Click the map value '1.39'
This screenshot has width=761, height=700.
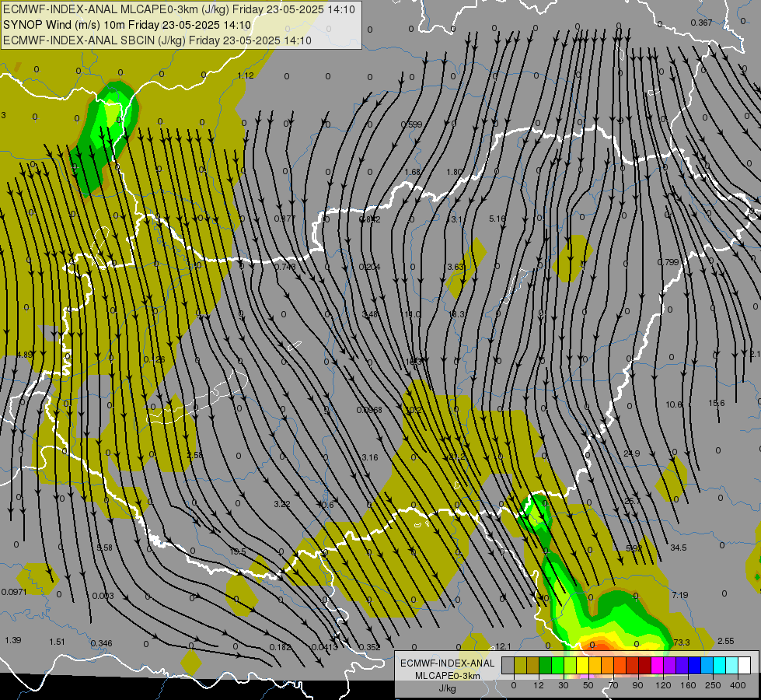coord(13,640)
